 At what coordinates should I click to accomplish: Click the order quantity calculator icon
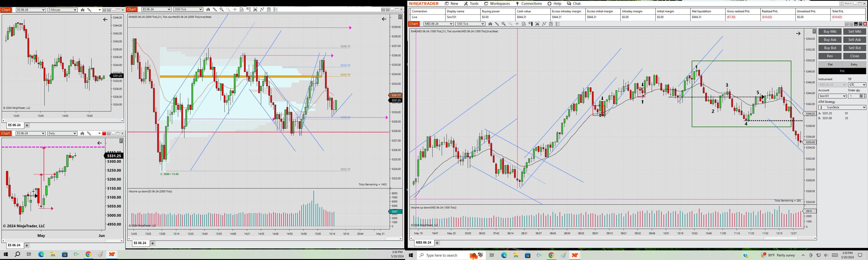[861, 96]
